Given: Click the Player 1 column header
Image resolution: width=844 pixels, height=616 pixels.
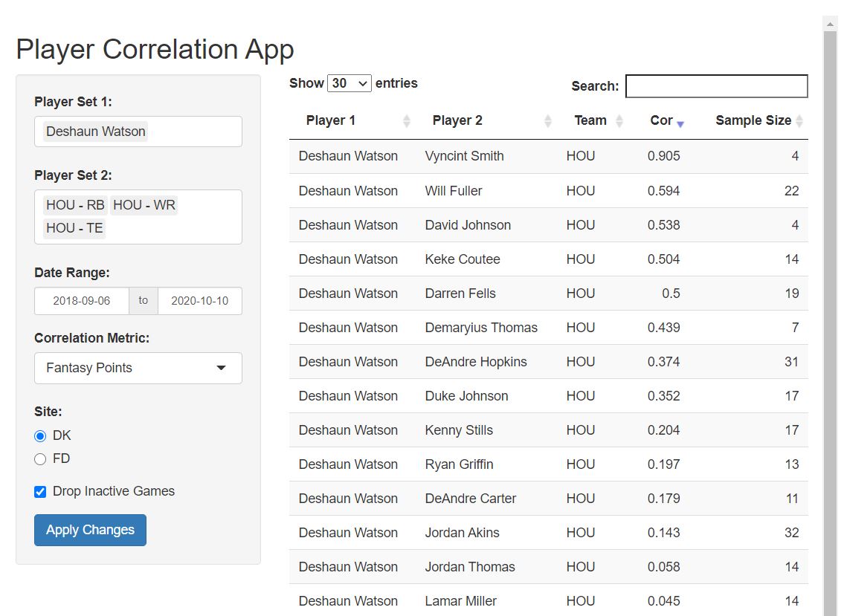Looking at the screenshot, I should click(352, 120).
